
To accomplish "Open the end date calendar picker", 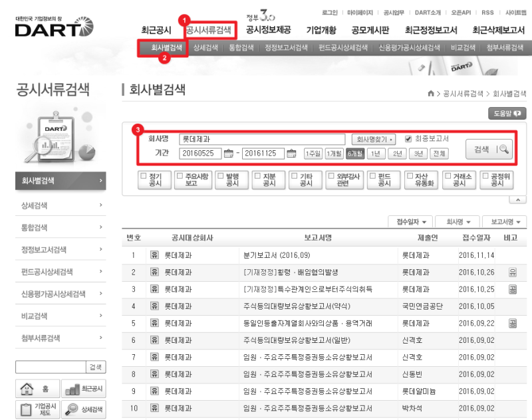I will (291, 154).
